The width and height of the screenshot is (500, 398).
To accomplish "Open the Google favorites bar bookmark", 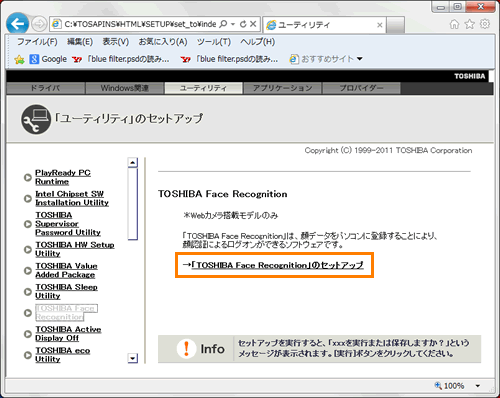I will [48, 59].
